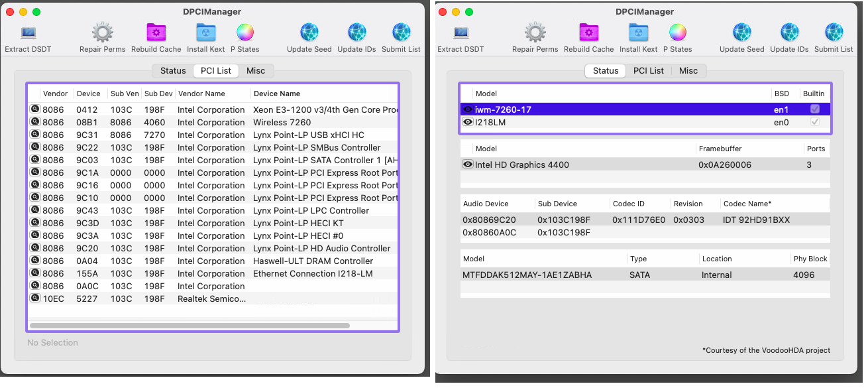Screen dimensions: 868x388
Task: Click Update IDs globe in left window
Action: tap(356, 32)
